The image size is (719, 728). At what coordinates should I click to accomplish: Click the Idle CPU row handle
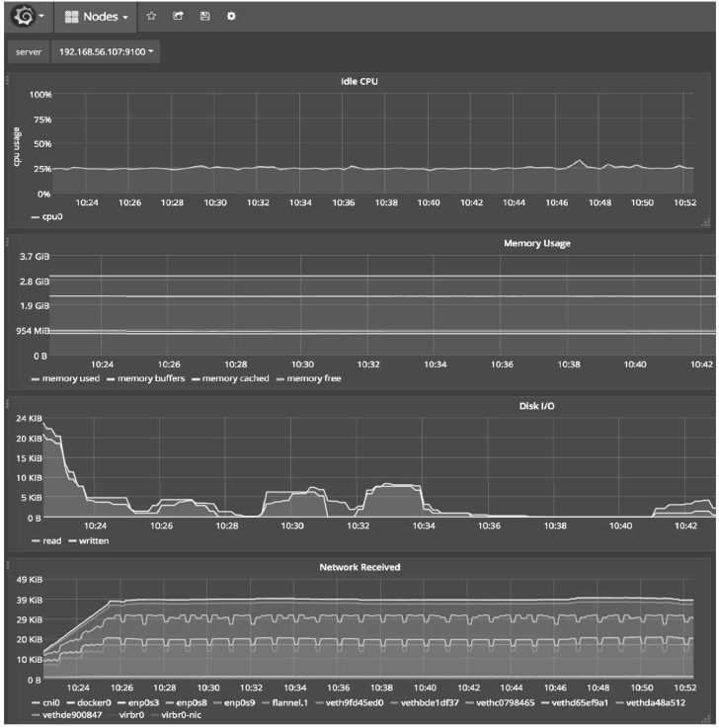point(7,81)
